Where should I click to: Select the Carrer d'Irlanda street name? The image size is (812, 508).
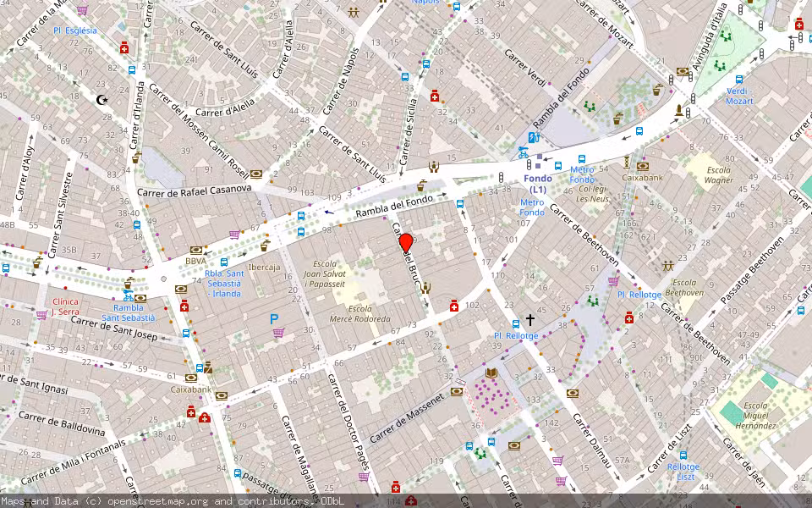tap(135, 115)
